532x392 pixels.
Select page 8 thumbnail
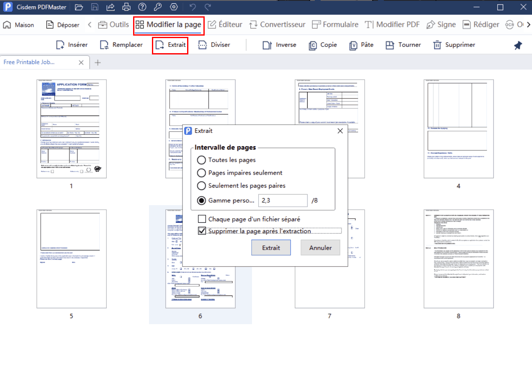(x=458, y=259)
